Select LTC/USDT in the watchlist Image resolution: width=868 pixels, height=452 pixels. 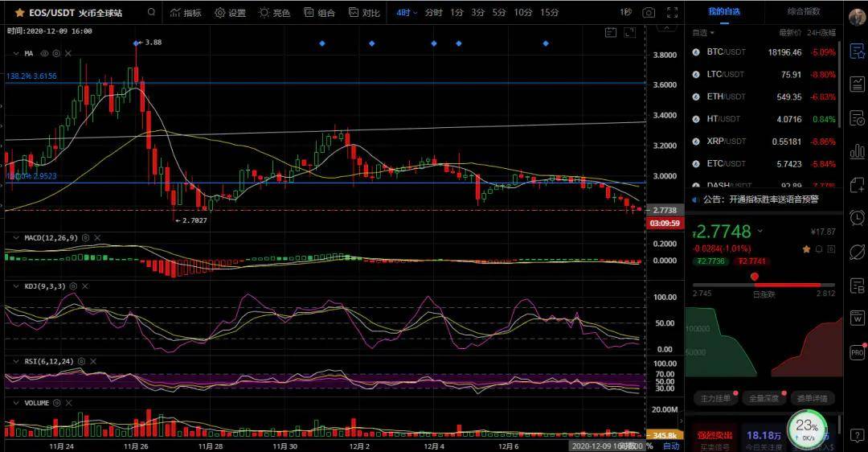tap(764, 74)
